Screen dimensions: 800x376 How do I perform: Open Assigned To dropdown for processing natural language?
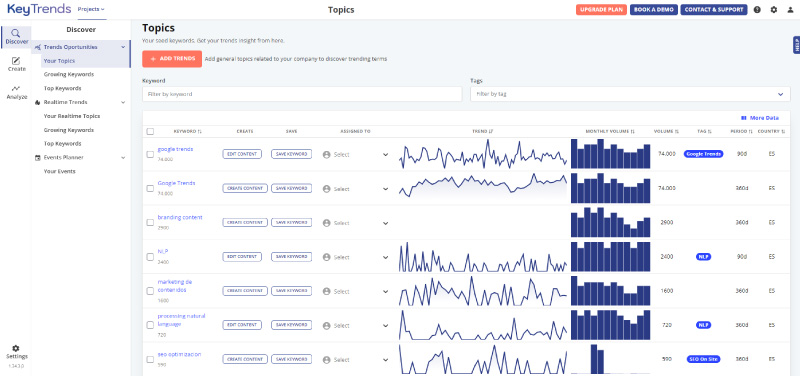[x=356, y=325]
